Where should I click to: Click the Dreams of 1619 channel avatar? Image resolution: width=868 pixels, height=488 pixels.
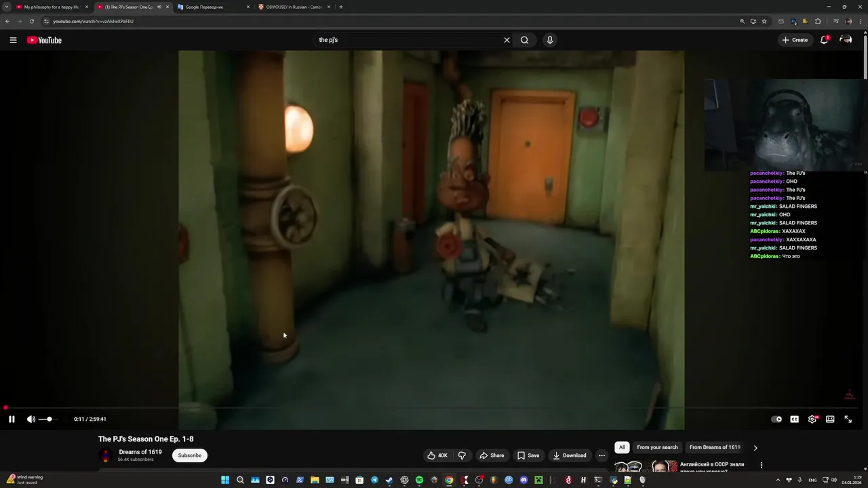tap(106, 455)
